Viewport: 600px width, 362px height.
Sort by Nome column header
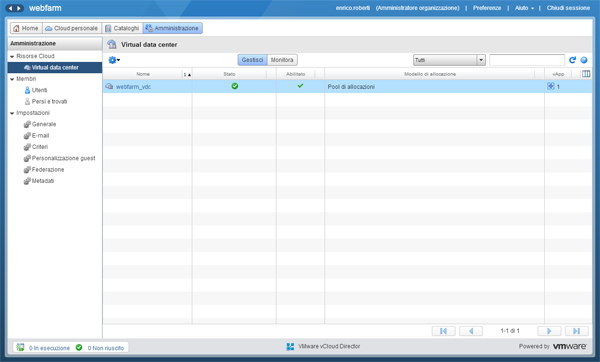click(x=143, y=74)
